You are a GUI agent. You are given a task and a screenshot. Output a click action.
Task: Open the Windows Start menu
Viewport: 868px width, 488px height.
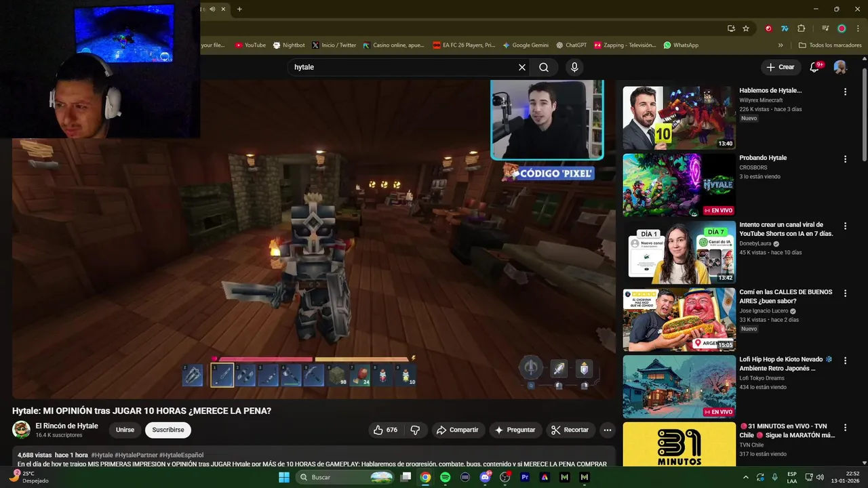click(x=284, y=477)
